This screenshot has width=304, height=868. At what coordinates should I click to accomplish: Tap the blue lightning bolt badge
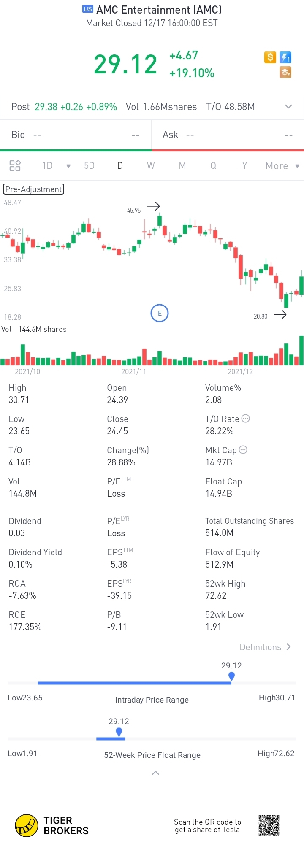[286, 57]
